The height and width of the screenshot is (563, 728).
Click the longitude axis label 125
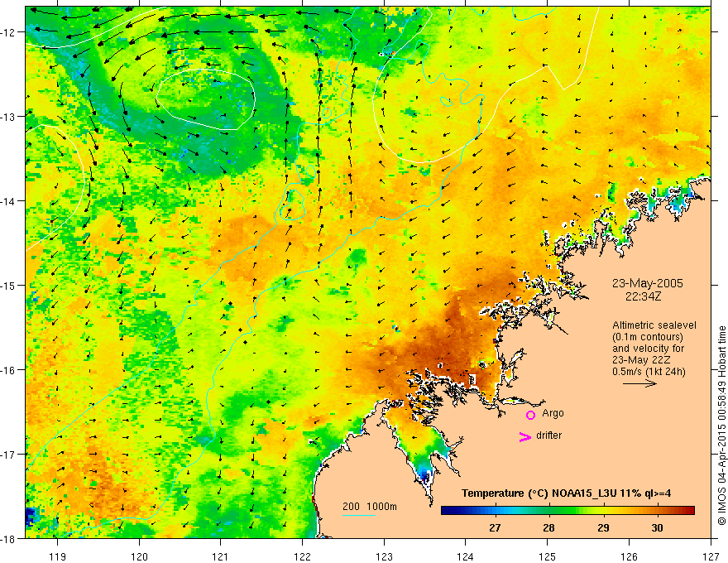point(548,556)
